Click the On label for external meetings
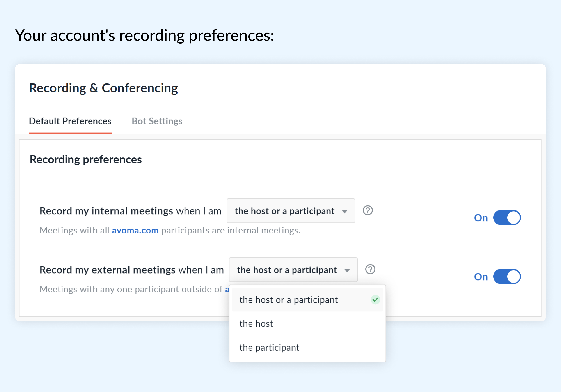This screenshot has width=561, height=392. pos(481,277)
